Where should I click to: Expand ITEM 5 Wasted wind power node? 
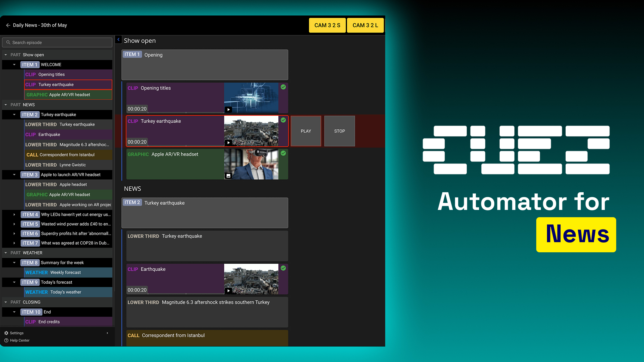tap(14, 224)
